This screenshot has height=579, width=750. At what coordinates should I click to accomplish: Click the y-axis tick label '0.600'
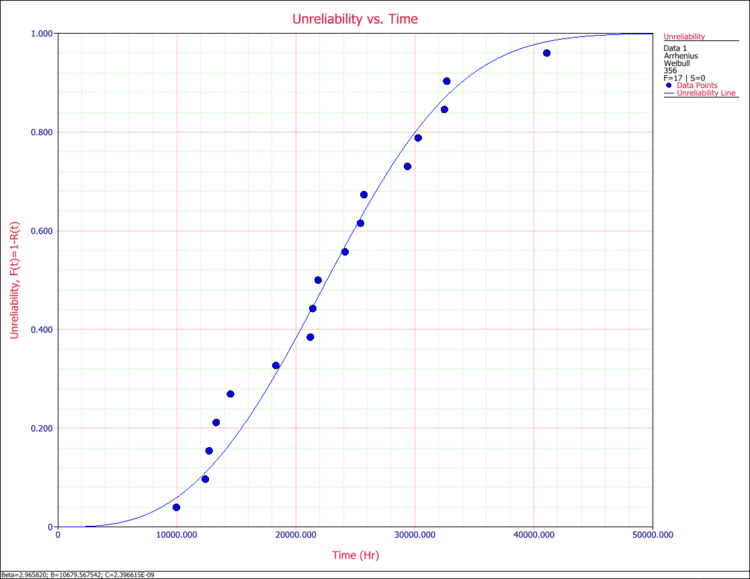point(42,231)
